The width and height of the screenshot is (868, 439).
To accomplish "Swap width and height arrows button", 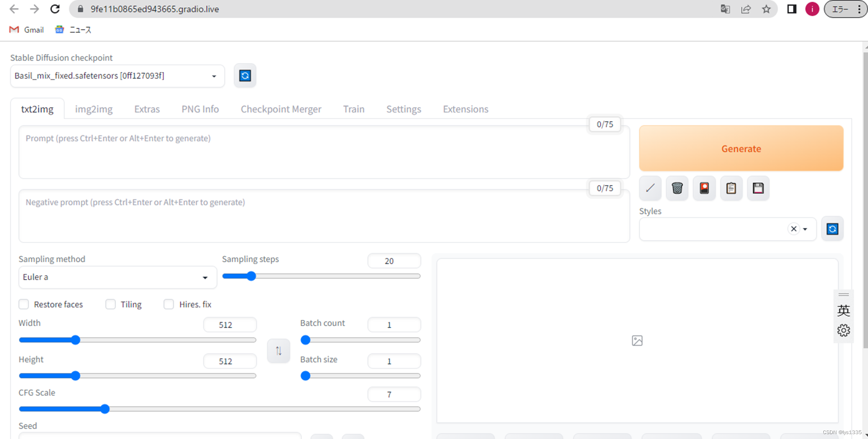I will pyautogui.click(x=278, y=351).
